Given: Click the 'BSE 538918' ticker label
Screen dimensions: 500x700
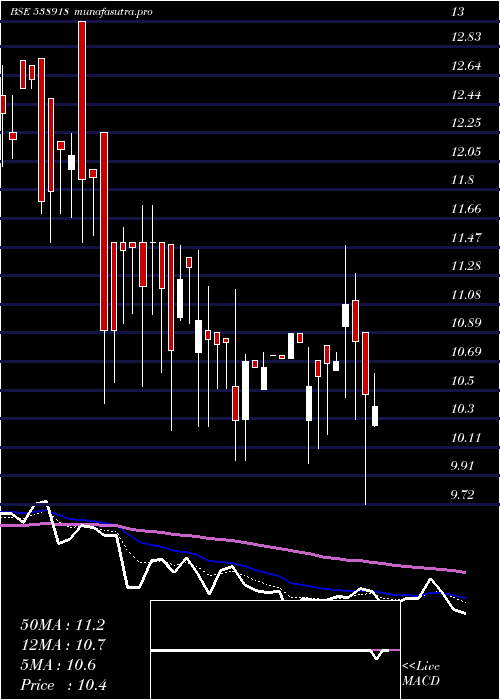Looking at the screenshot, I should (x=39, y=12).
